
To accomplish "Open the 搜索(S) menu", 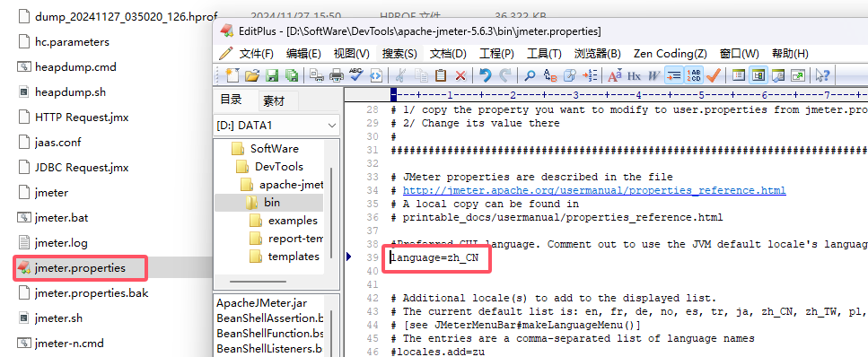I will 399,54.
